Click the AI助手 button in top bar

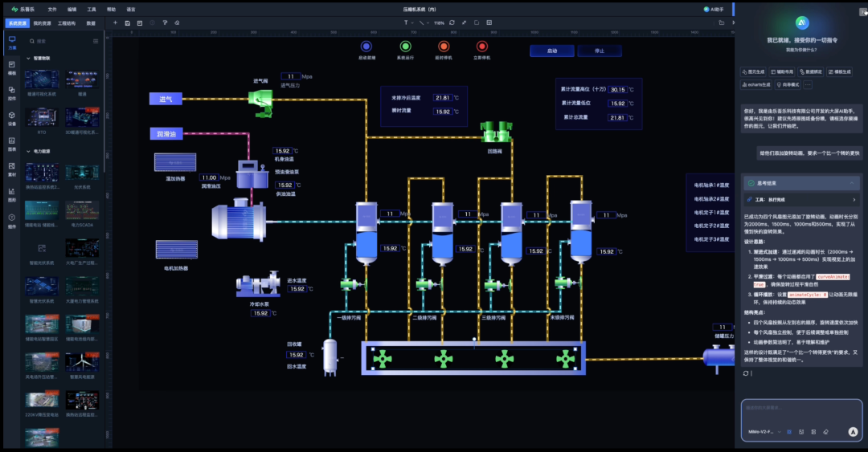pyautogui.click(x=714, y=10)
